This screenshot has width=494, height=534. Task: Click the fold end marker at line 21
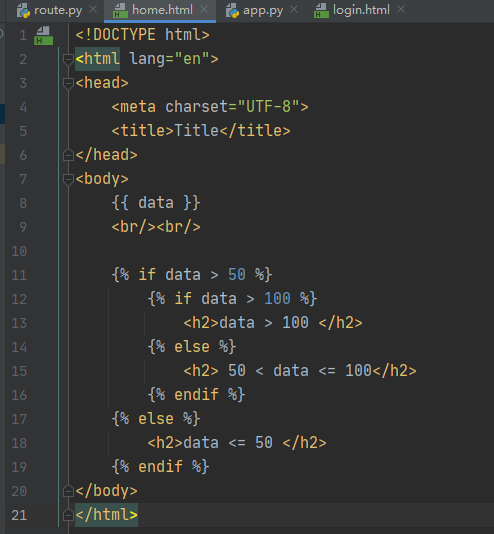pyautogui.click(x=68, y=515)
